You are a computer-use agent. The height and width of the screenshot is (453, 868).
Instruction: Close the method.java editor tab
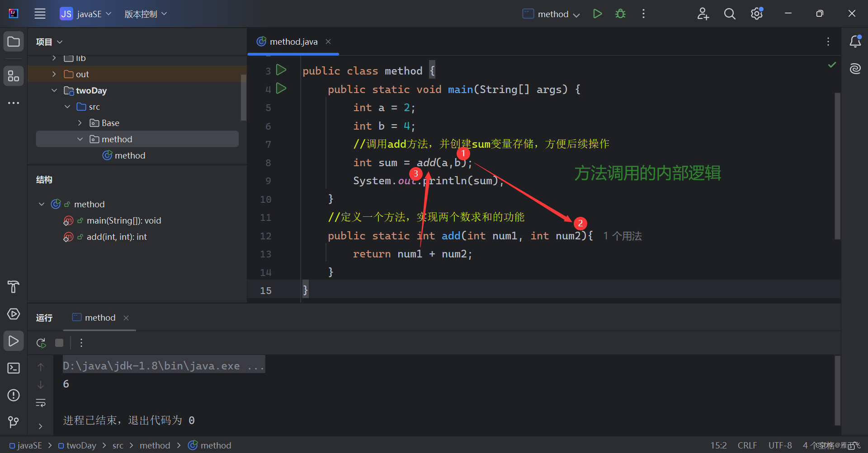tap(328, 42)
